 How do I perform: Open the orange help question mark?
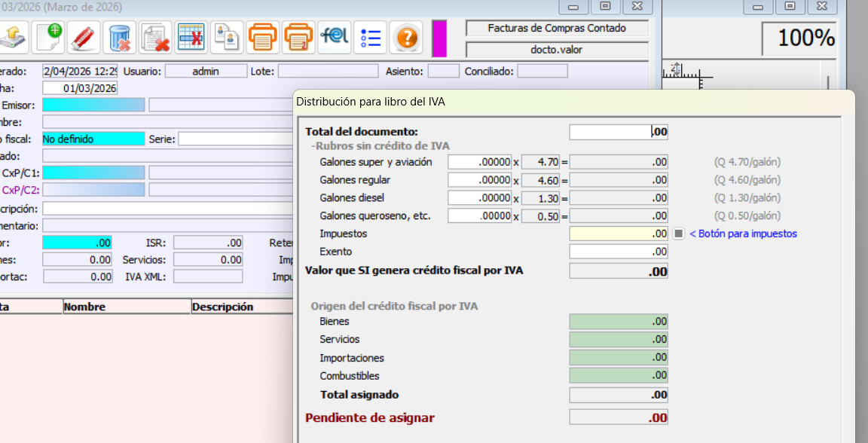click(406, 36)
